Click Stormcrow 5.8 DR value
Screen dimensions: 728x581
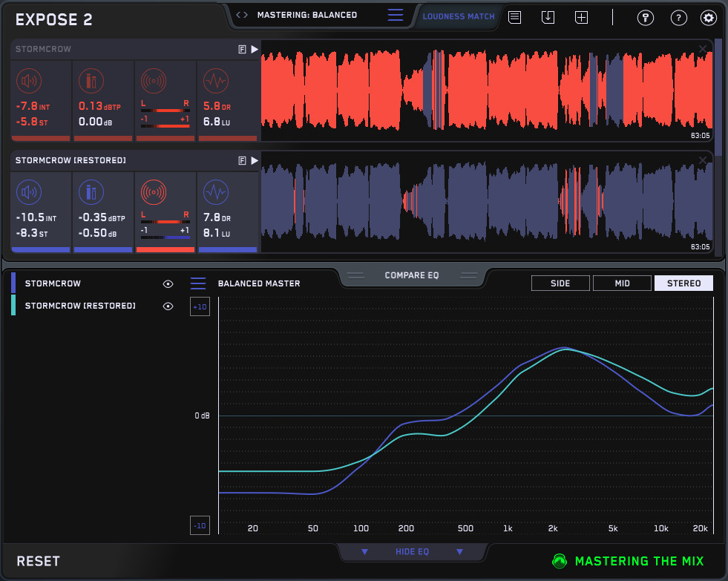click(x=217, y=106)
